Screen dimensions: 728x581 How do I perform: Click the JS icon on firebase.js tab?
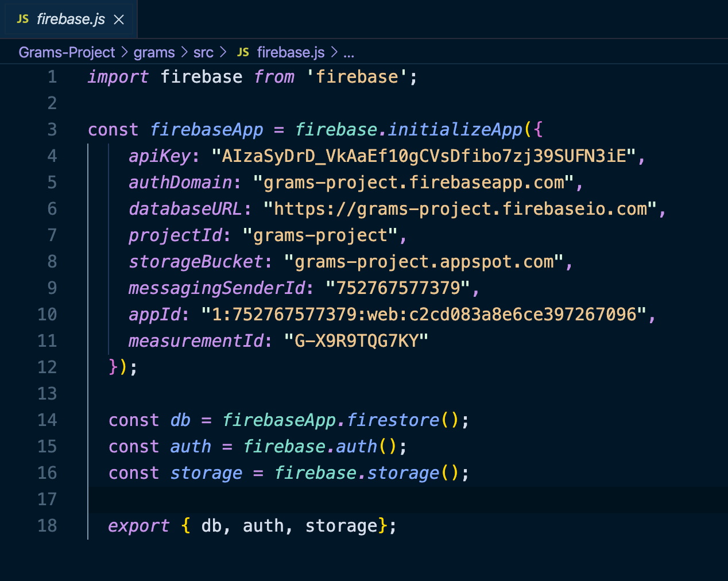[x=23, y=19]
